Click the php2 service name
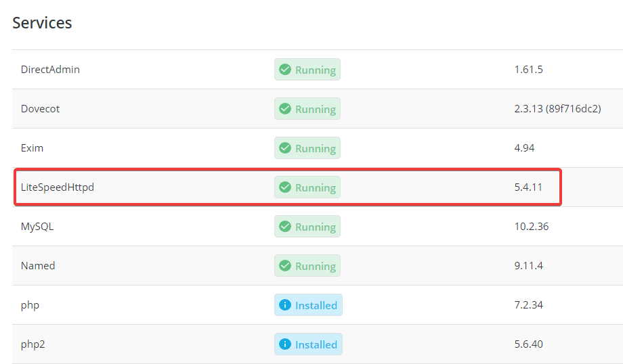 33,344
